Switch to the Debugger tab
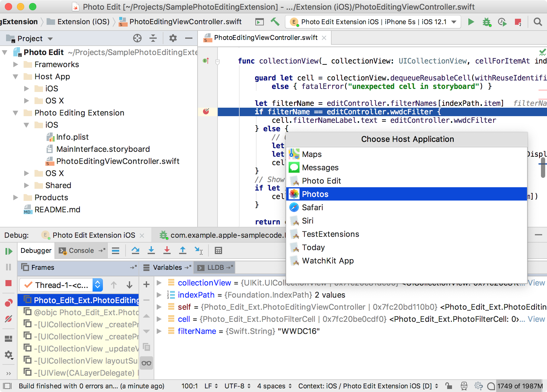547x392 pixels. [x=36, y=250]
